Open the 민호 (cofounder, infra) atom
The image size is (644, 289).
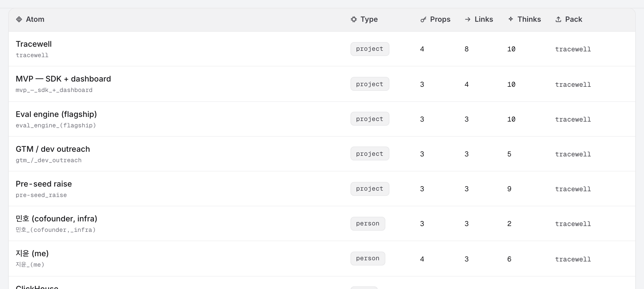point(56,219)
